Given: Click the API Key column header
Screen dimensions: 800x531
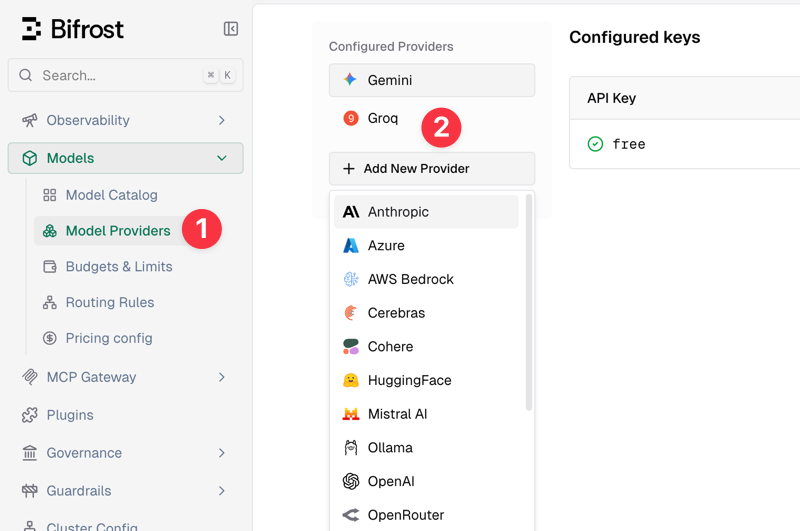Looking at the screenshot, I should tap(611, 98).
